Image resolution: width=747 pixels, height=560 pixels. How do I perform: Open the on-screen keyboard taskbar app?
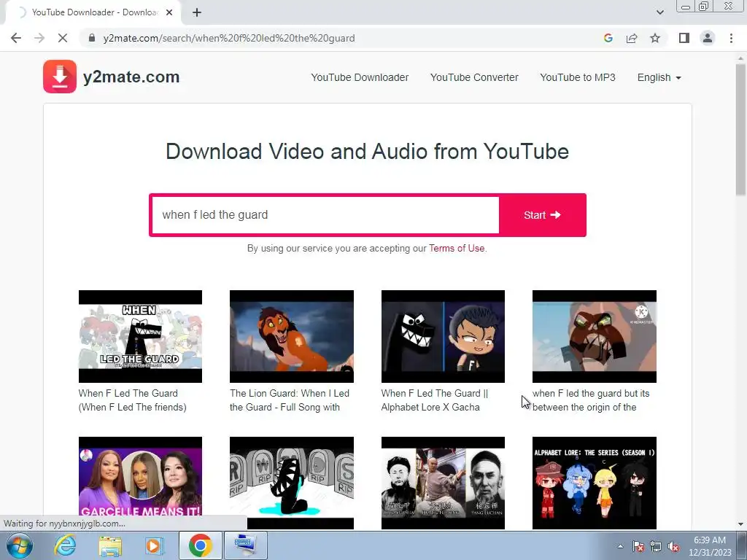pos(245,545)
